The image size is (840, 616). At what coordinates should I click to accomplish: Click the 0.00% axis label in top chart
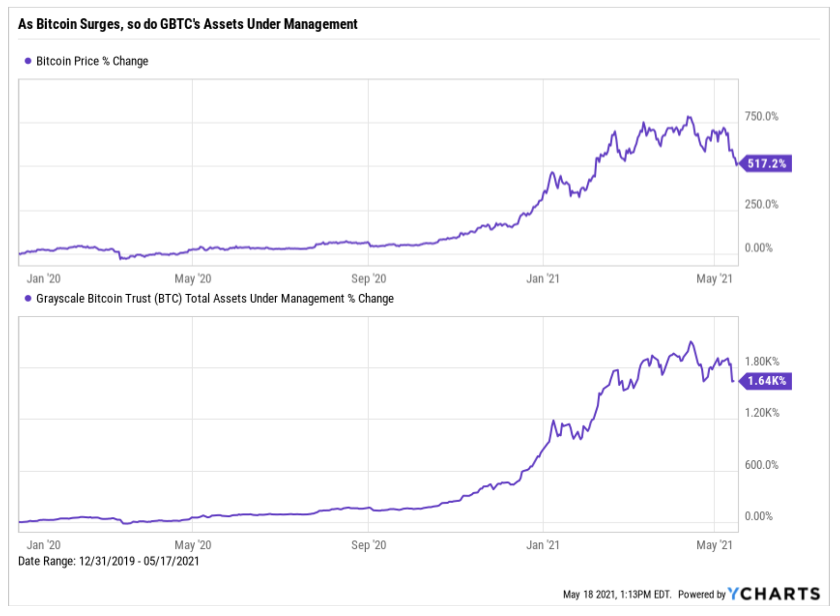pyautogui.click(x=759, y=248)
